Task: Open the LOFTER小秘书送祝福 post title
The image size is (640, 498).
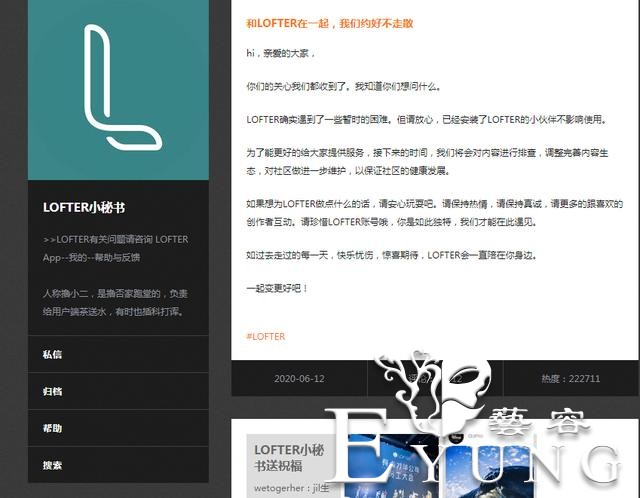Action: 289,458
